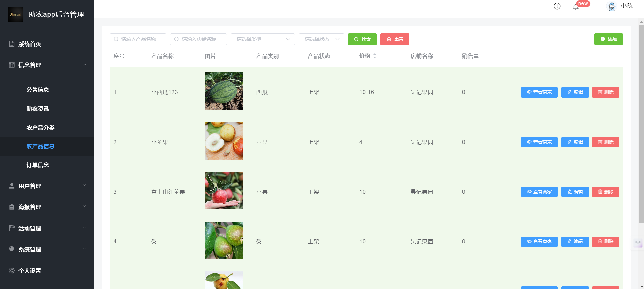Click the floating widget icon at right edge
Screen dimensions: 644x289
(638, 242)
